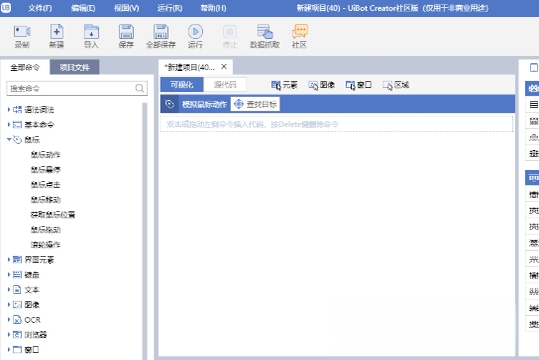
Task: Expand the 图像 category in command tree
Action: click(x=9, y=304)
